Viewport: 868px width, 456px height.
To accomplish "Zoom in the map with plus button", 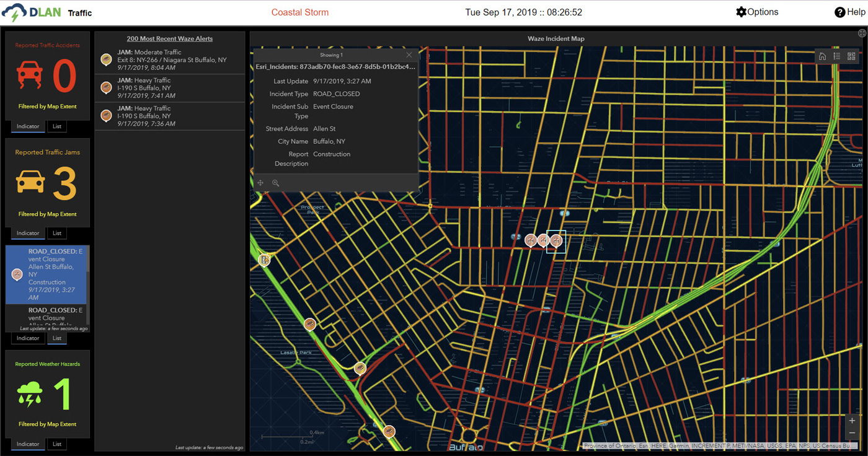I will click(x=852, y=421).
